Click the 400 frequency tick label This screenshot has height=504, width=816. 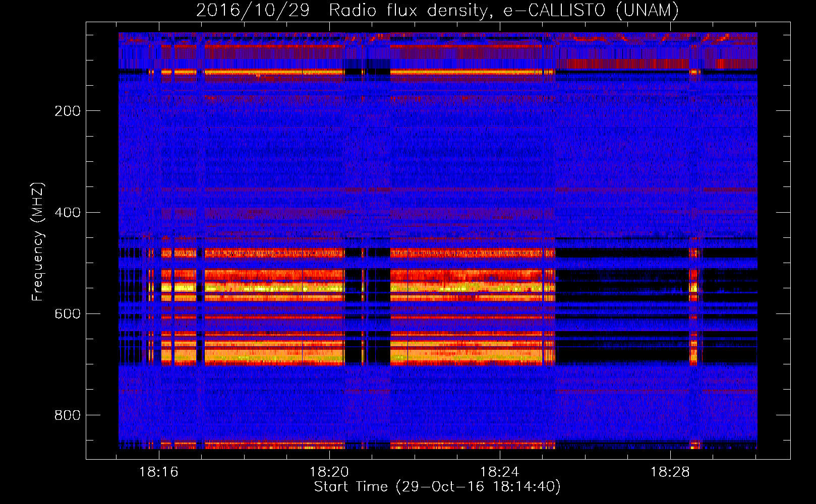tap(68, 212)
